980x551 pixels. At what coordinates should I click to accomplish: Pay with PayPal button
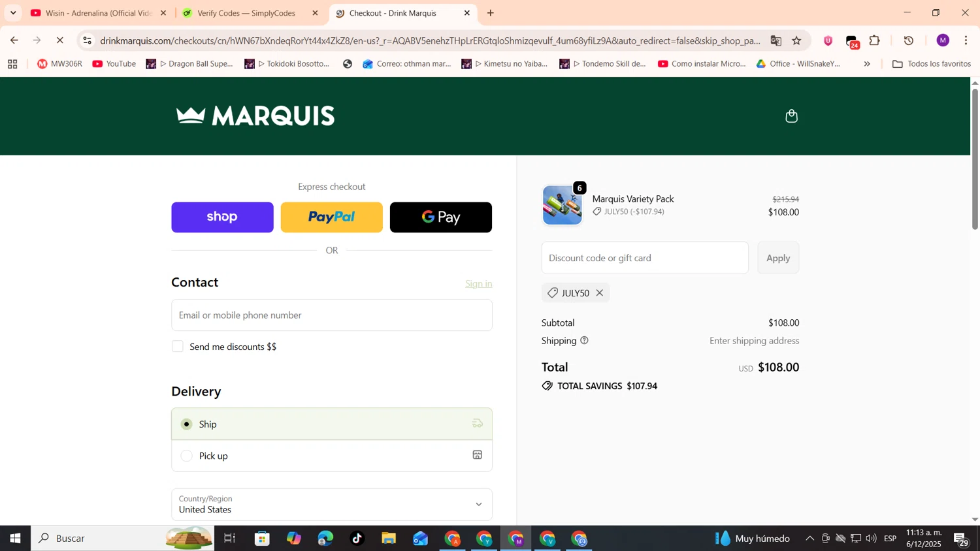332,217
